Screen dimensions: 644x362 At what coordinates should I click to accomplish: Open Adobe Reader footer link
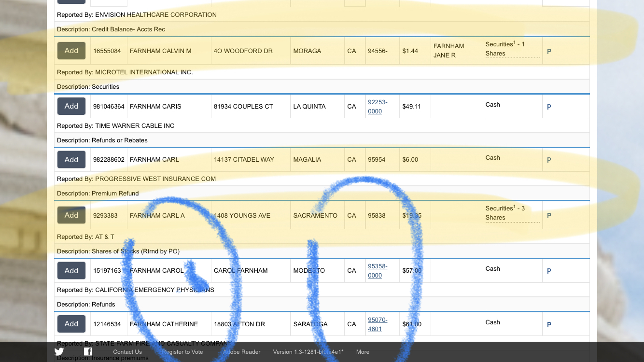[x=241, y=352]
